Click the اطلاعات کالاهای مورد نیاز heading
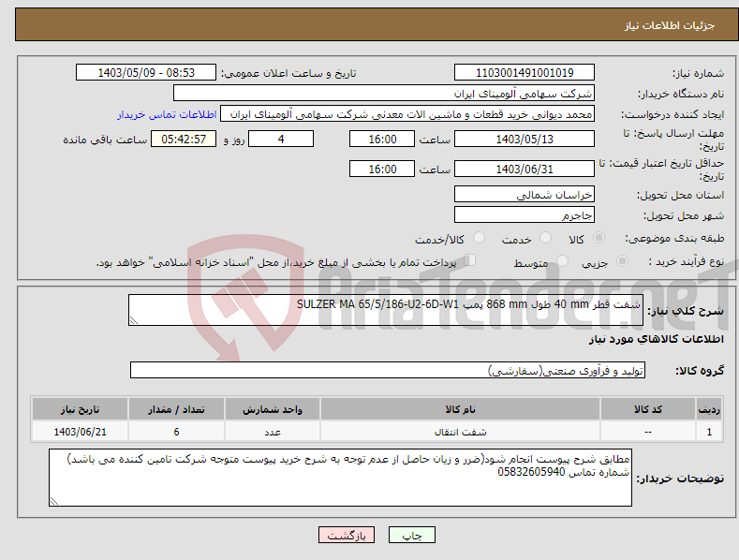This screenshot has width=739, height=560. (656, 339)
